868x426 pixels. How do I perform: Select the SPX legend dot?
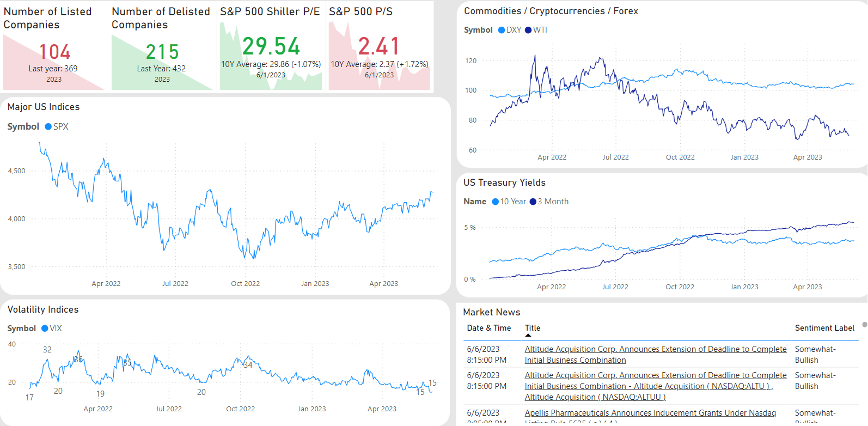click(48, 126)
